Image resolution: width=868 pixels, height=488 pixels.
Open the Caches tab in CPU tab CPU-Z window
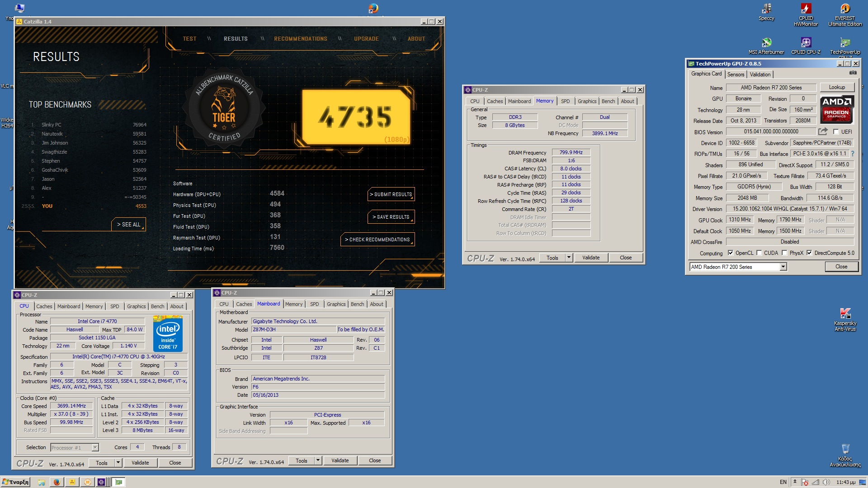click(x=44, y=306)
